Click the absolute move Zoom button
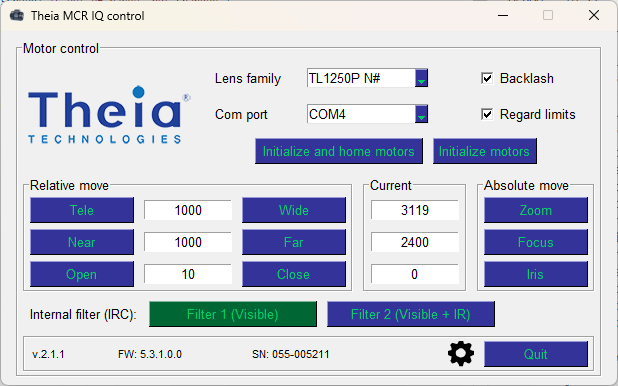This screenshot has height=386, width=618. click(536, 210)
